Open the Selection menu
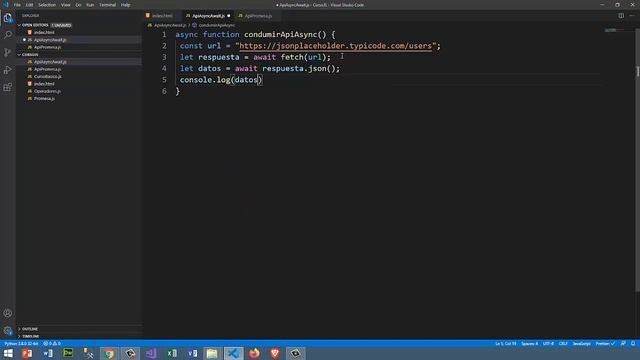Screen dimensions: 640x360 point(47,5)
